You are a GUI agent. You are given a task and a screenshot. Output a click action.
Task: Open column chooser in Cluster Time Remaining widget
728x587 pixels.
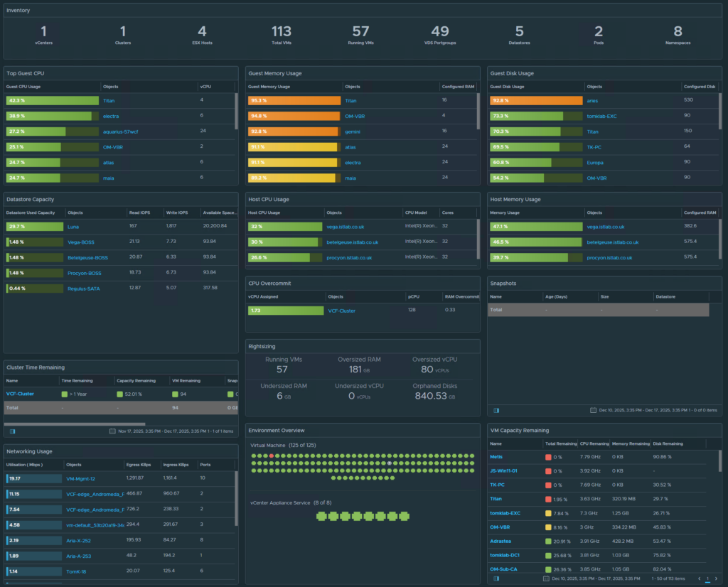point(13,431)
